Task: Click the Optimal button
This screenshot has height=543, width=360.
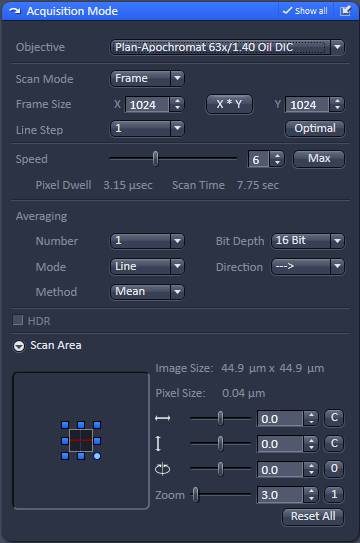Action: (x=315, y=128)
